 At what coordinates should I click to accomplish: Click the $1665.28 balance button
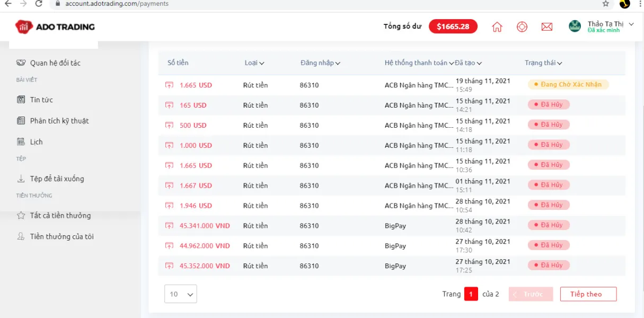point(453,26)
